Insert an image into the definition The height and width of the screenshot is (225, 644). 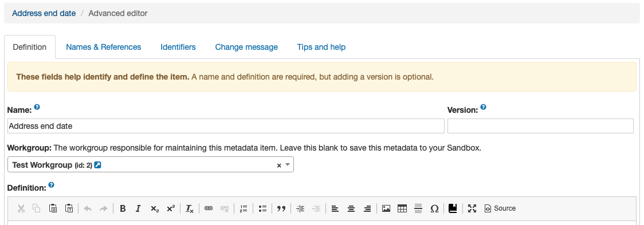(386, 208)
